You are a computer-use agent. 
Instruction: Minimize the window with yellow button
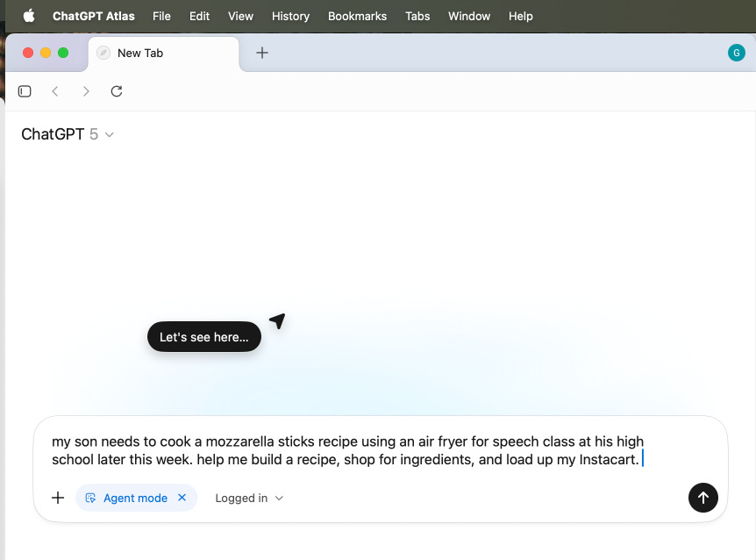click(x=46, y=53)
